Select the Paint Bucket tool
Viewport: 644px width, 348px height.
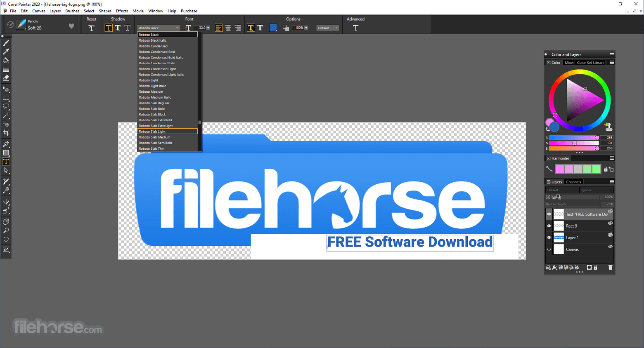(x=6, y=60)
